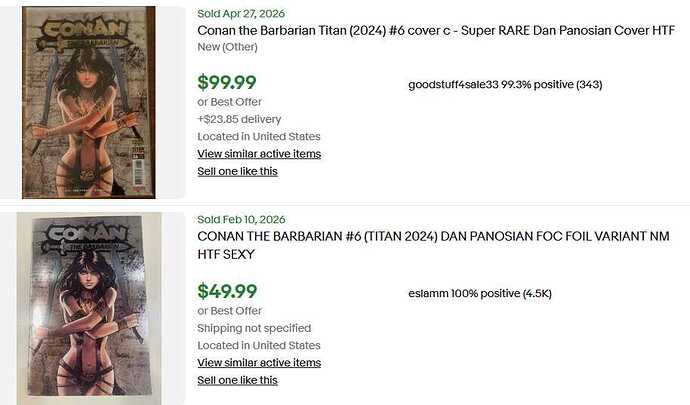
Task: View similar active items for the $49.99 listing
Action: (259, 363)
